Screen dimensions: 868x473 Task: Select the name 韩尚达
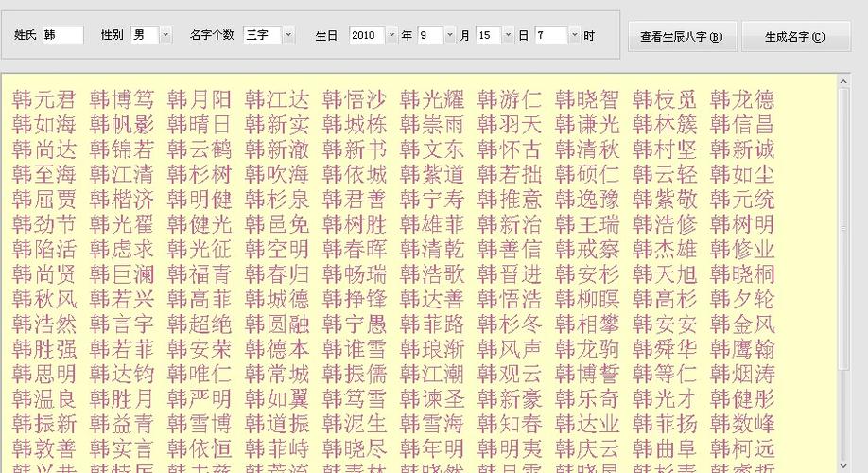coord(43,149)
